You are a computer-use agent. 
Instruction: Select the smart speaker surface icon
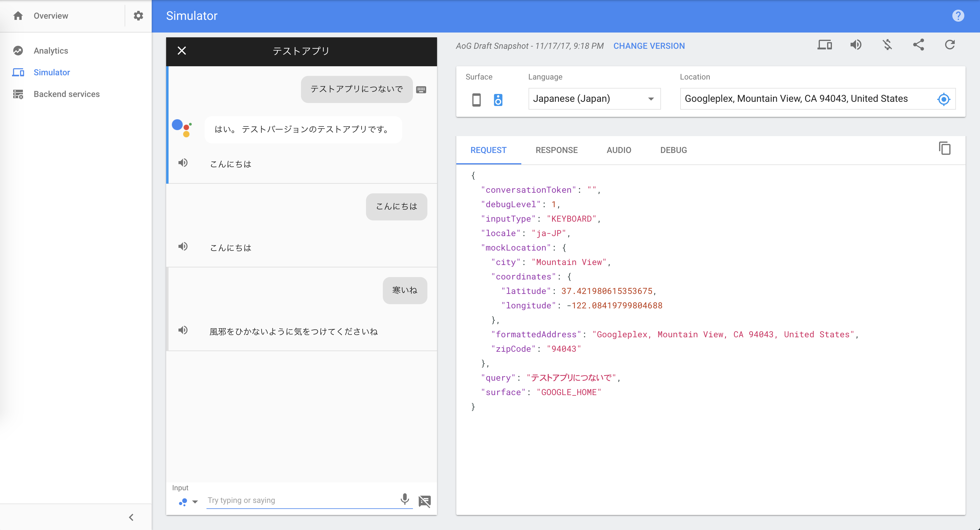point(498,98)
